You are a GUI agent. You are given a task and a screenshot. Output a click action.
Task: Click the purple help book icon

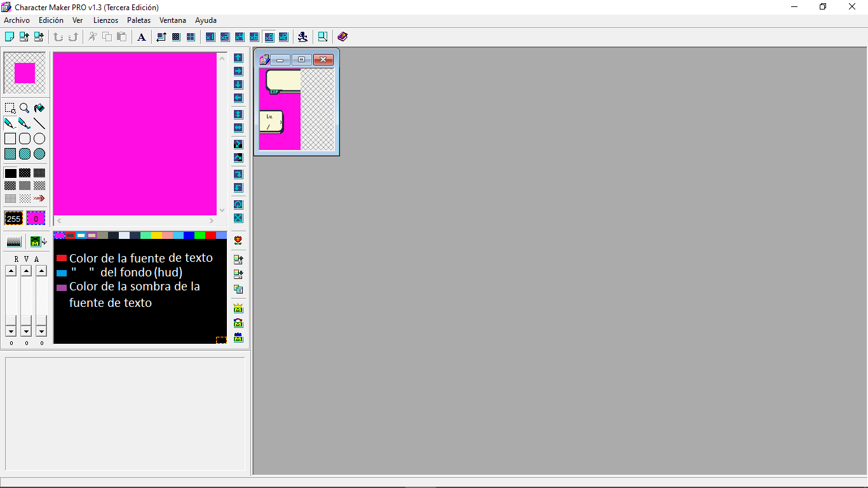pos(342,37)
